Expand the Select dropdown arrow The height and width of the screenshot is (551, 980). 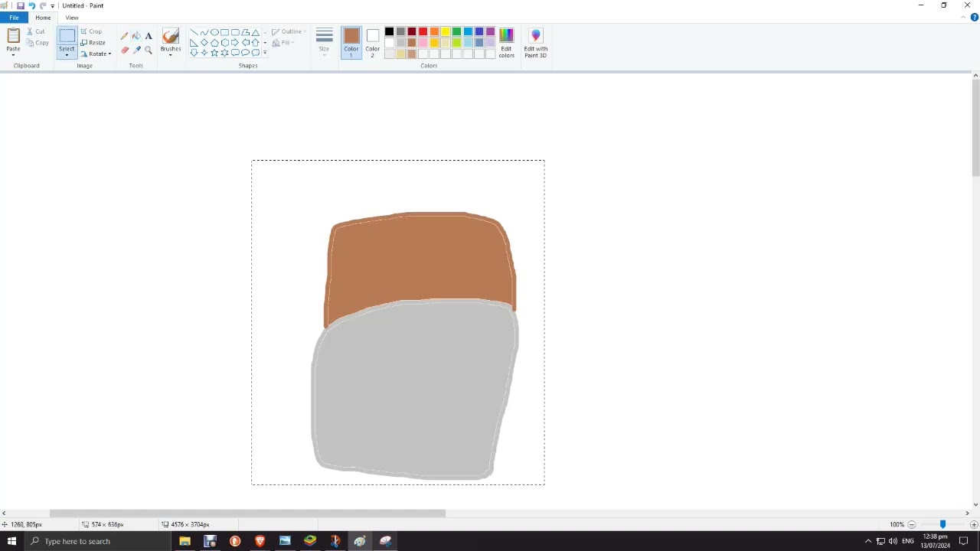click(x=67, y=55)
